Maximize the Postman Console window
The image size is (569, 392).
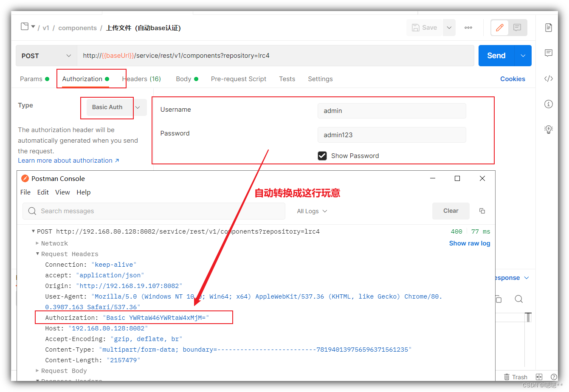coord(457,178)
